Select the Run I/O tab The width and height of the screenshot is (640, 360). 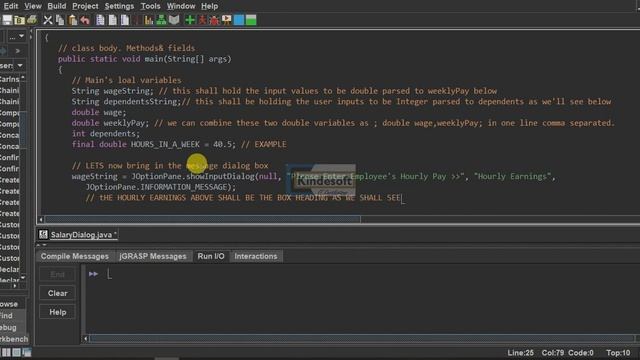[211, 256]
